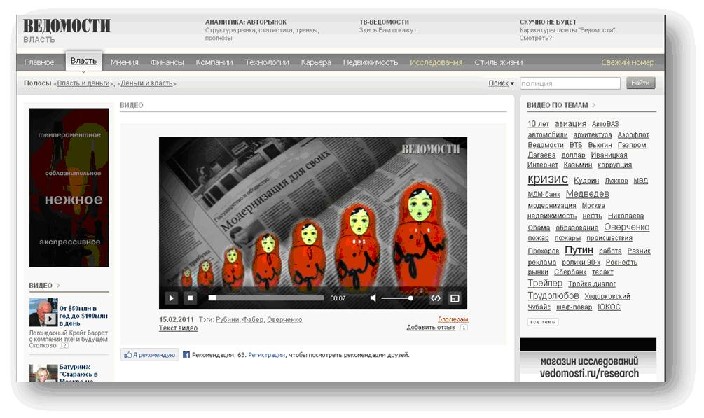Open the Финансы section
This screenshot has height=418, width=704.
(x=167, y=62)
